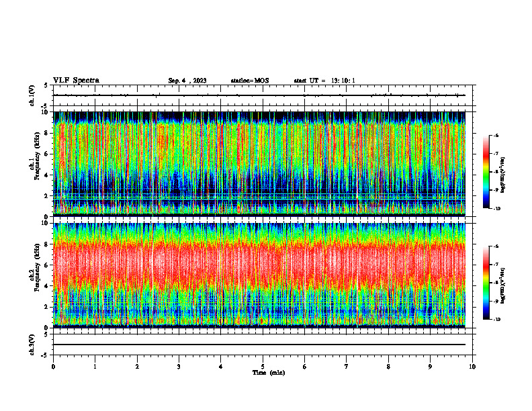Click the 'station=MOS' label
532x411 pixels.
tap(250, 81)
